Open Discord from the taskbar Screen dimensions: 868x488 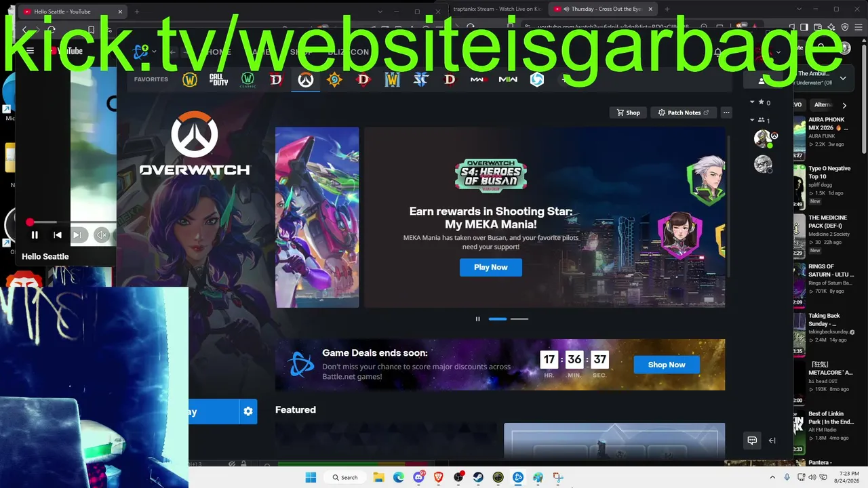pos(418,477)
